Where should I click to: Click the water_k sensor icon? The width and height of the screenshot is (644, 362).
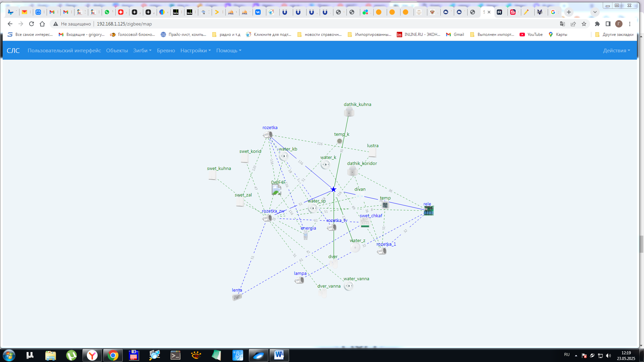(x=325, y=165)
